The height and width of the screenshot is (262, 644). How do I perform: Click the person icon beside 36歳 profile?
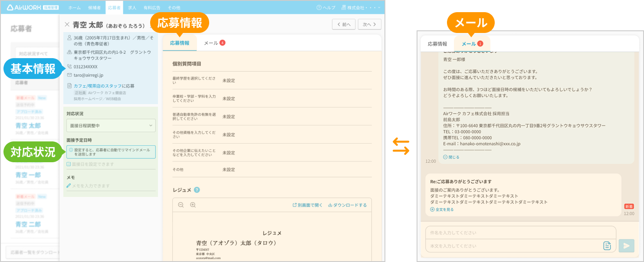pyautogui.click(x=69, y=38)
